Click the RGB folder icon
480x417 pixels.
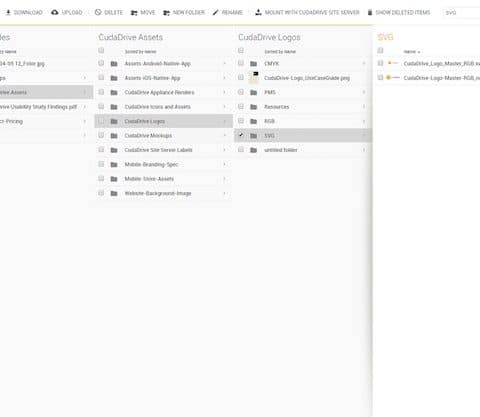pyautogui.click(x=254, y=121)
